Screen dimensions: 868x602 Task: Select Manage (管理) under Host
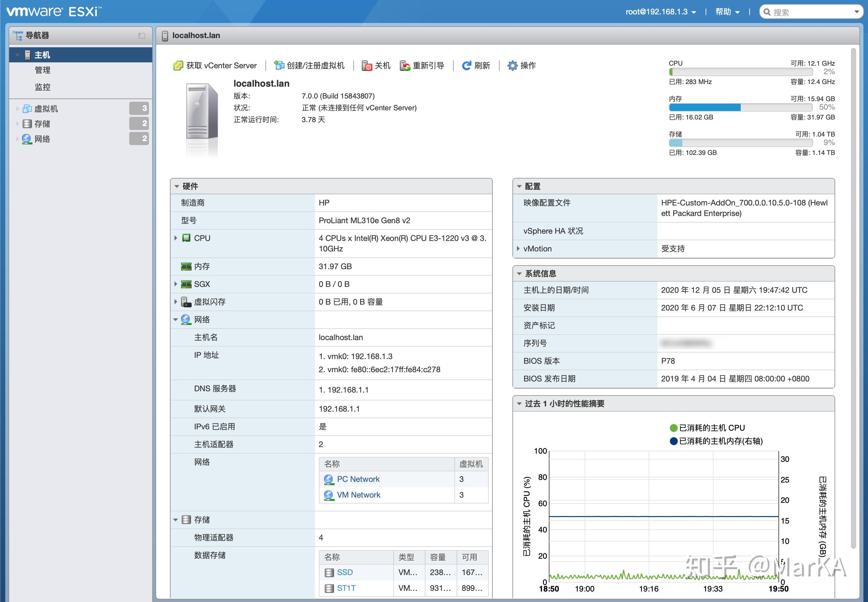[x=43, y=70]
